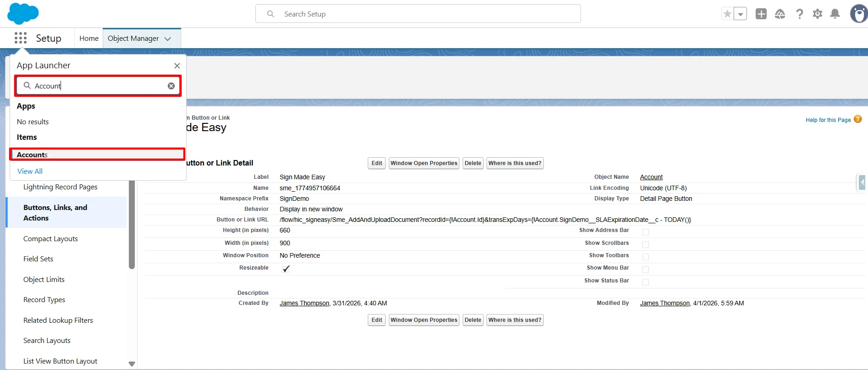
Task: Click the name value sme_1774957106664
Action: tap(310, 188)
